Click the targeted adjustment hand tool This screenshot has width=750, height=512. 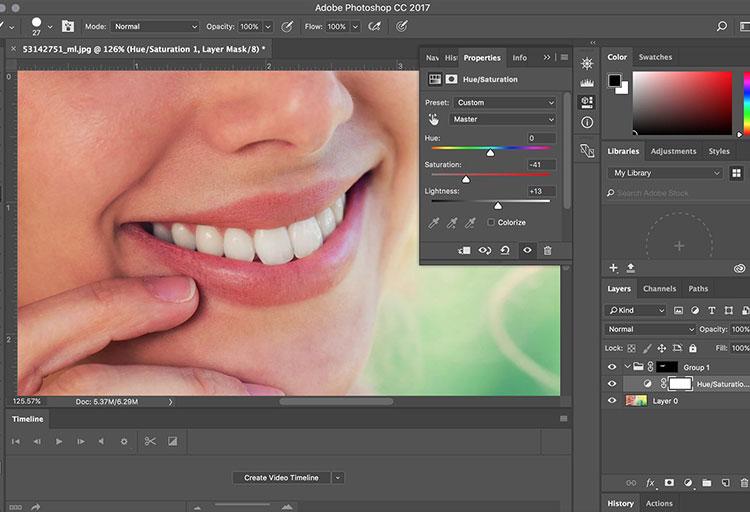point(435,120)
